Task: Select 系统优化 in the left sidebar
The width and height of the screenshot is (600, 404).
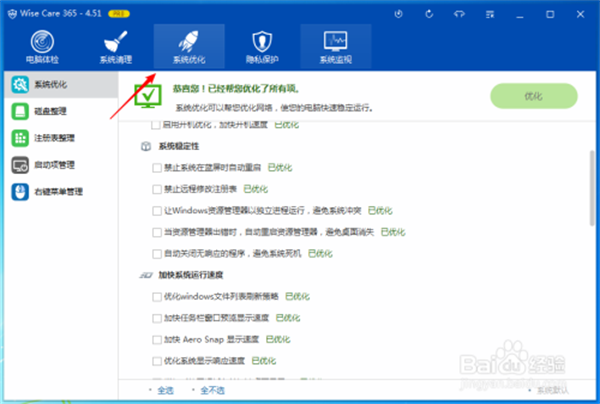Action: pos(61,85)
